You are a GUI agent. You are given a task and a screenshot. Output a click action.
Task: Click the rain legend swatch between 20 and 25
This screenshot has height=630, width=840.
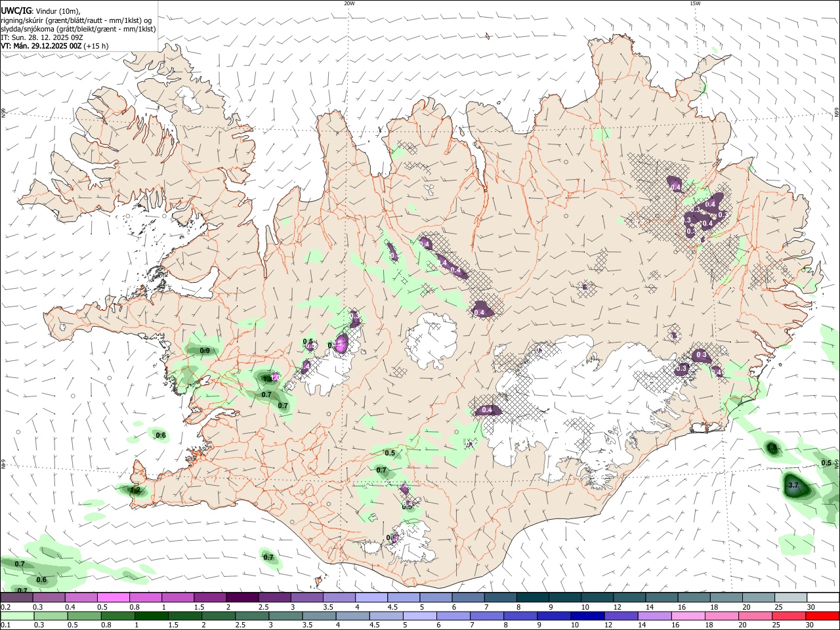point(756,616)
